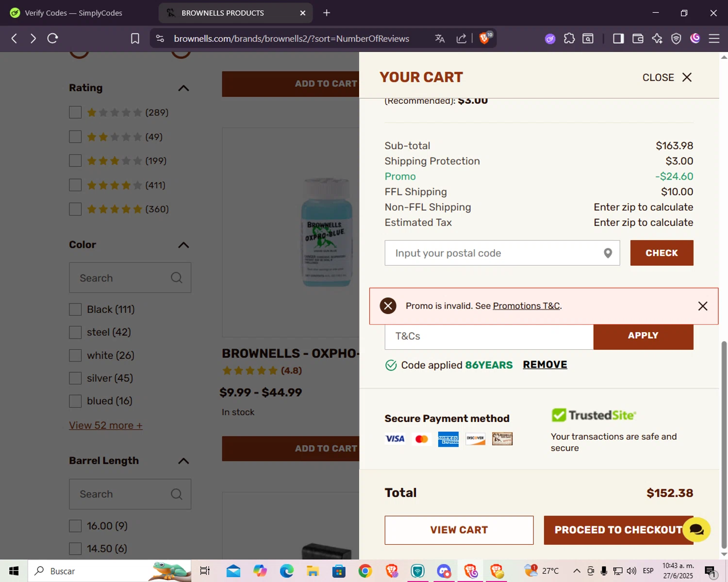Open File Explorer from the taskbar
The image size is (728, 582).
pyautogui.click(x=313, y=571)
